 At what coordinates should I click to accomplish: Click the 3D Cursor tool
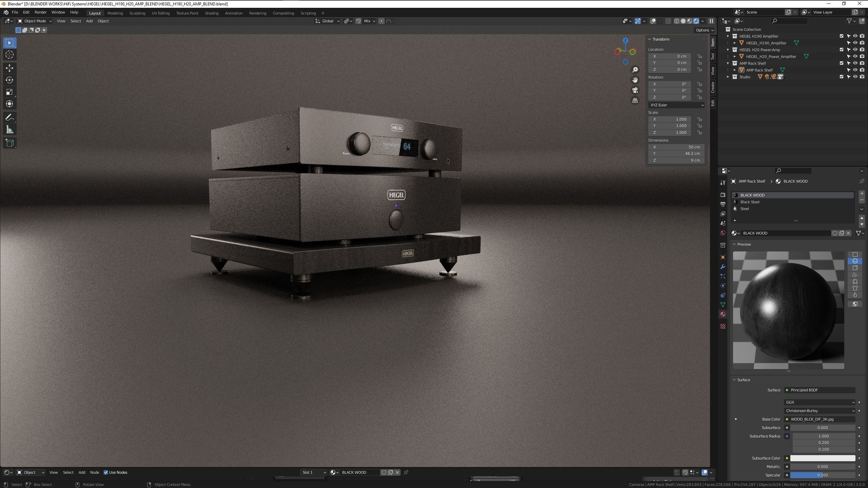tap(9, 55)
